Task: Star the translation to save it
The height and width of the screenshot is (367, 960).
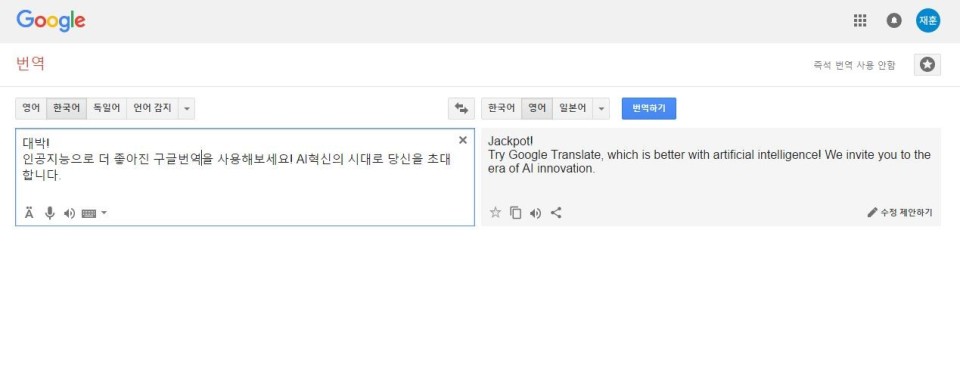Action: [x=495, y=213]
